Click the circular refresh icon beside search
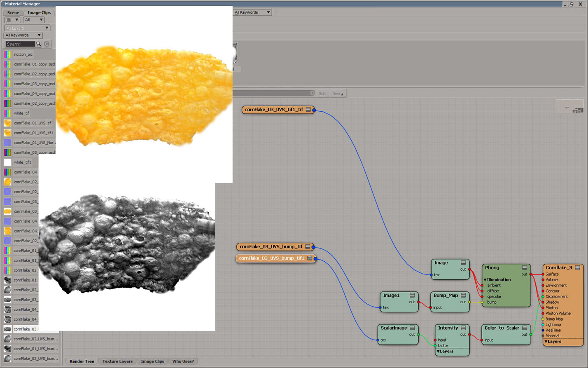This screenshot has height=368, width=588. 46,44
